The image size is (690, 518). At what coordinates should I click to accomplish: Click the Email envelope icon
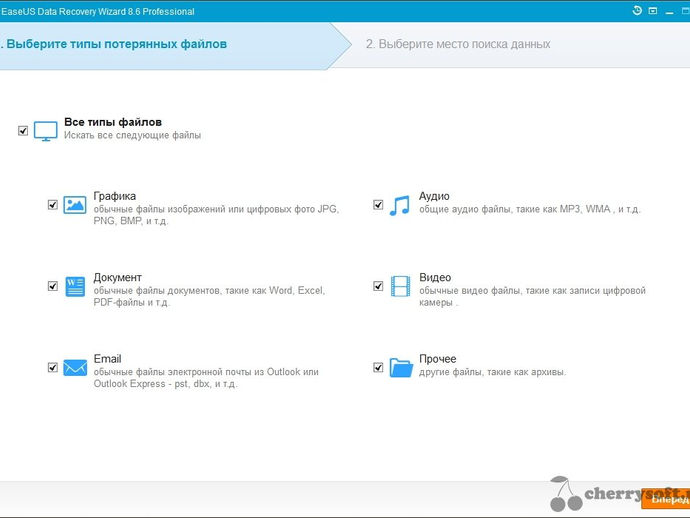pyautogui.click(x=75, y=367)
